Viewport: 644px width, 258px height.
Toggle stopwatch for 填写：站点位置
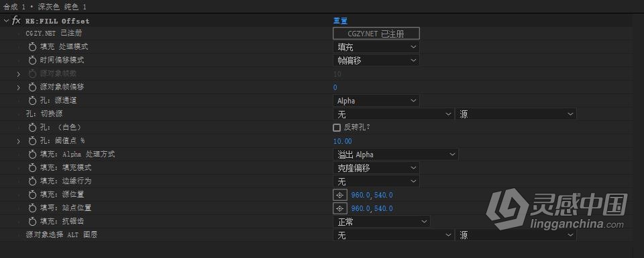(32, 208)
